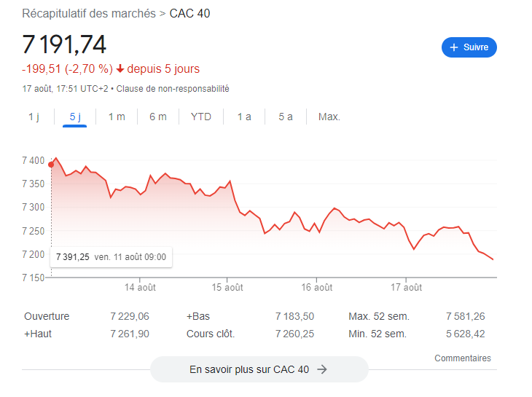Show the Max. chart range
Screen dimensions: 532x397
(329, 117)
